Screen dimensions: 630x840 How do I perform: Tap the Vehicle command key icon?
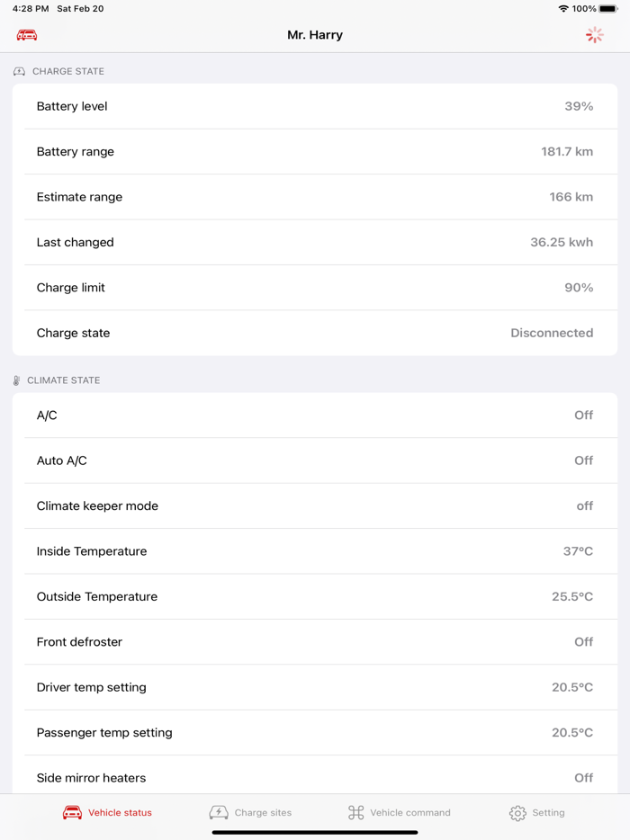point(356,813)
